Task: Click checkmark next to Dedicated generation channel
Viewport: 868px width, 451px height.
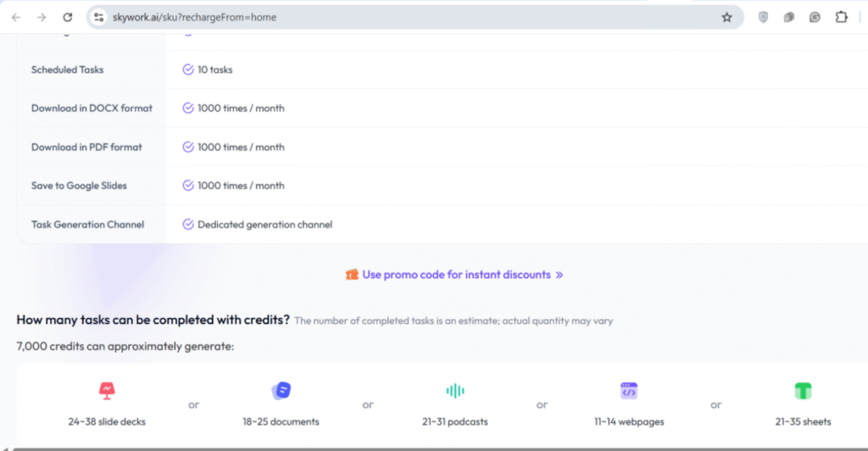Action: (188, 225)
